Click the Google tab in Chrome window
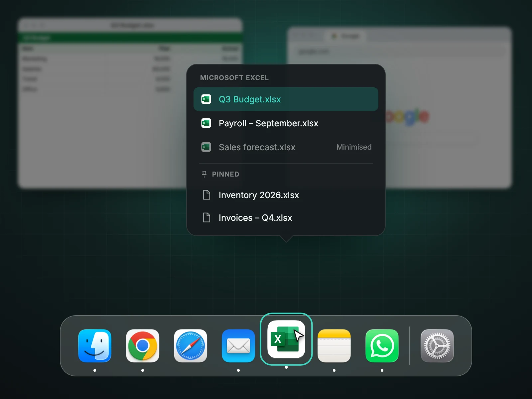This screenshot has height=399, width=532. click(346, 36)
